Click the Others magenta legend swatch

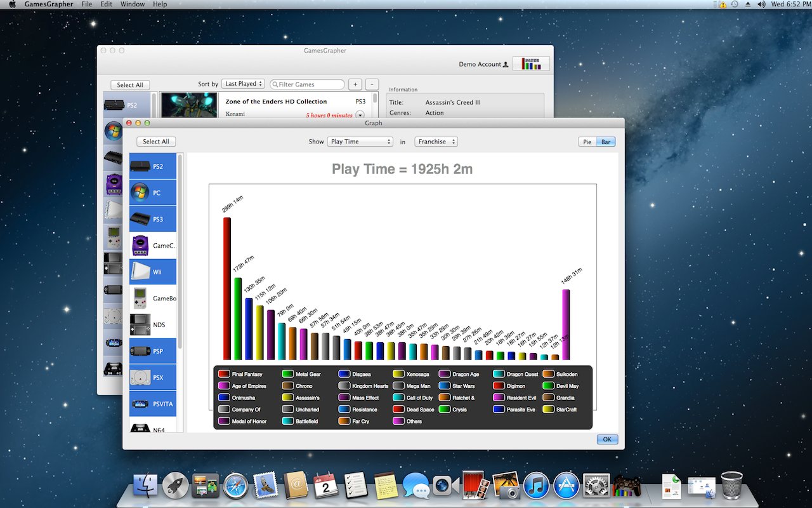tap(398, 421)
